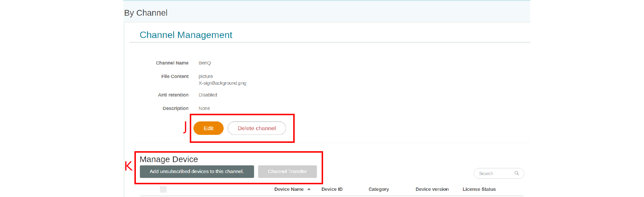Viewport: 644px width, 197px height.
Task: Click the Channel Management heading
Action: coord(186,35)
